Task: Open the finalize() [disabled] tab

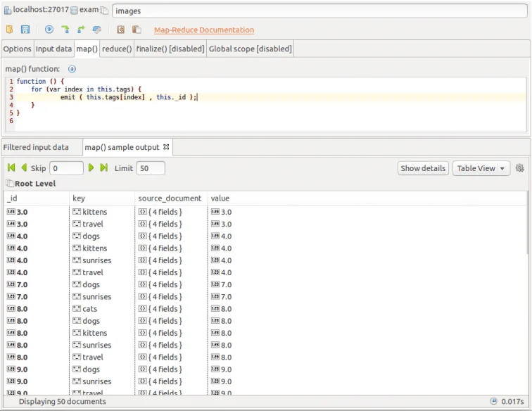Action: click(x=170, y=49)
